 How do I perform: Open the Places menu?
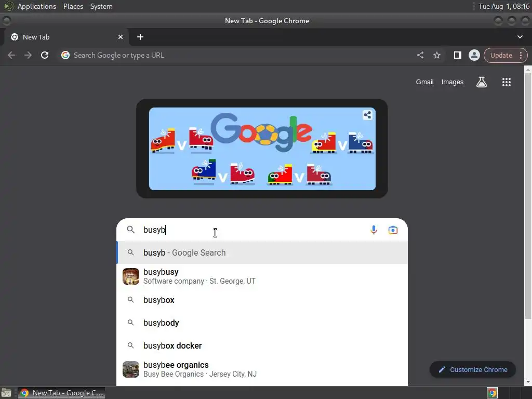(x=73, y=6)
